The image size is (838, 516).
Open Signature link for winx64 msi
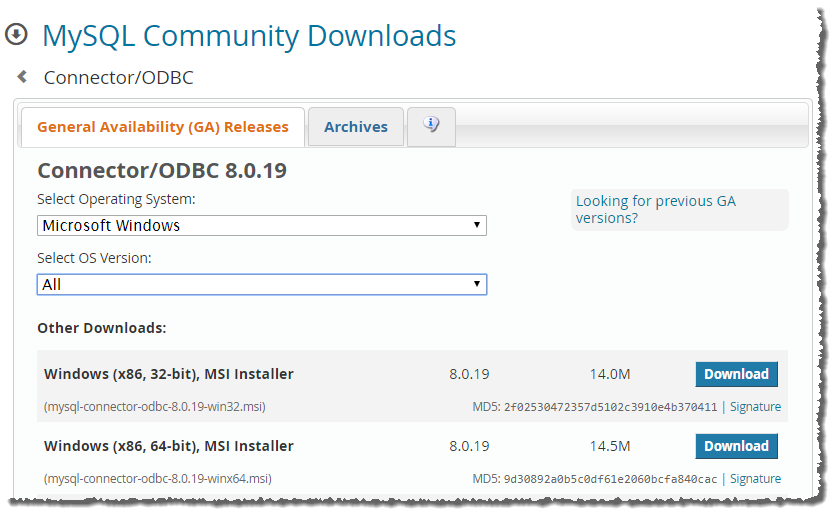755,479
